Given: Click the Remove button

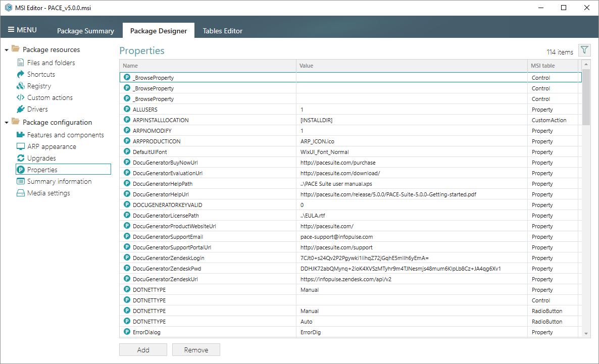Looking at the screenshot, I should [196, 350].
